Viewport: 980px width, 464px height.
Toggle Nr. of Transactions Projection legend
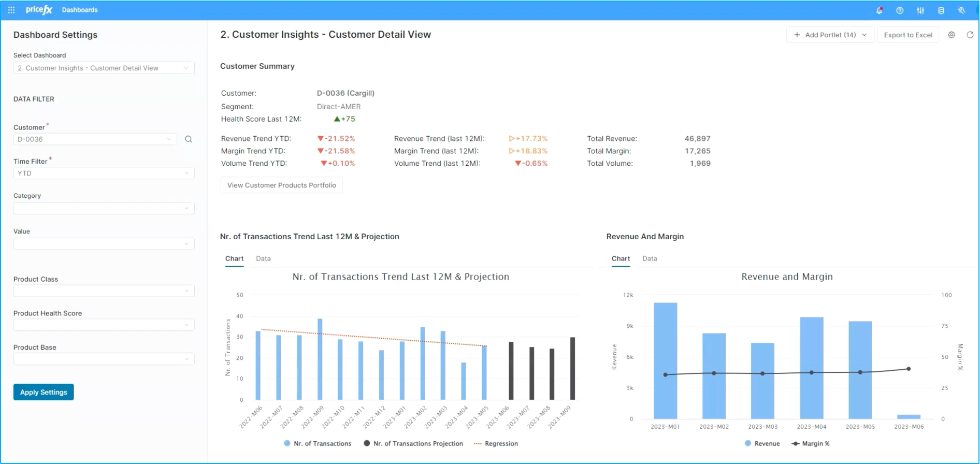click(x=413, y=444)
